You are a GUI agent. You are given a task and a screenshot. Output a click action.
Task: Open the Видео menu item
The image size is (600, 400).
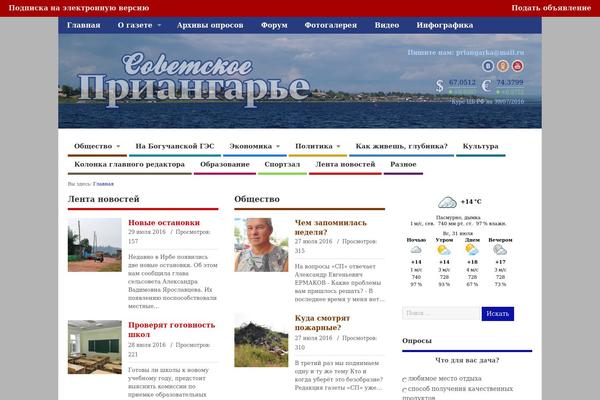click(x=387, y=25)
